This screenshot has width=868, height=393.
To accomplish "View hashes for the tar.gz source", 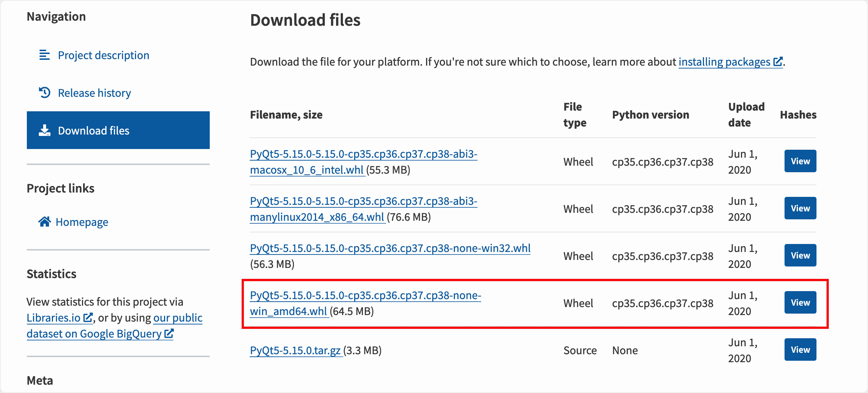I will point(800,349).
